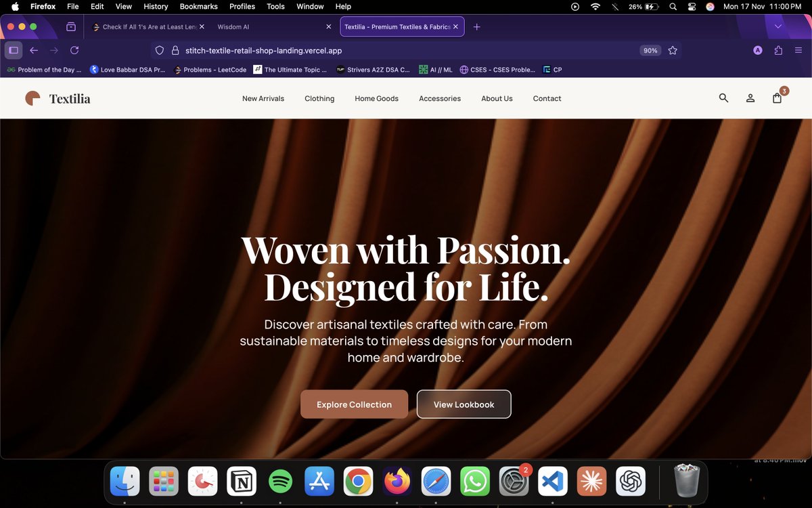Image resolution: width=812 pixels, height=508 pixels.
Task: Open Strivers A2Z DSA bookmark
Action: 374,69
